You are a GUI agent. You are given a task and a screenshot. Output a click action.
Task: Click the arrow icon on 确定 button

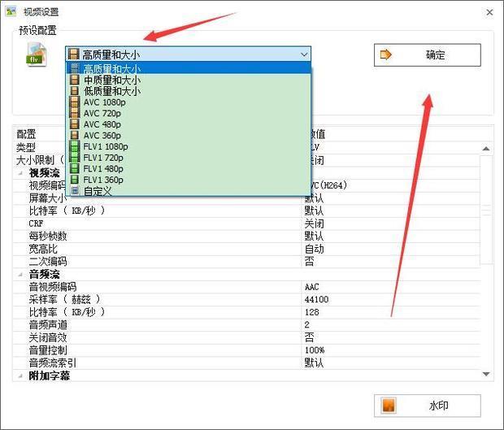387,55
